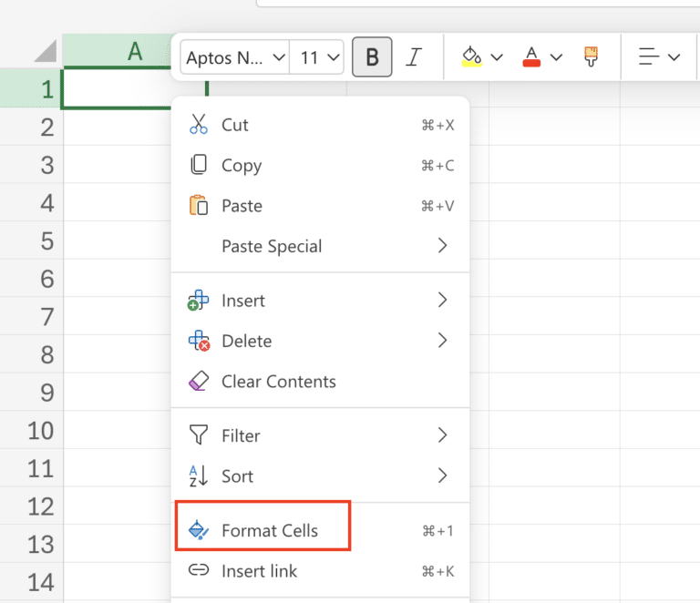Click the Format Painter brush icon
The image size is (700, 603).
(591, 56)
